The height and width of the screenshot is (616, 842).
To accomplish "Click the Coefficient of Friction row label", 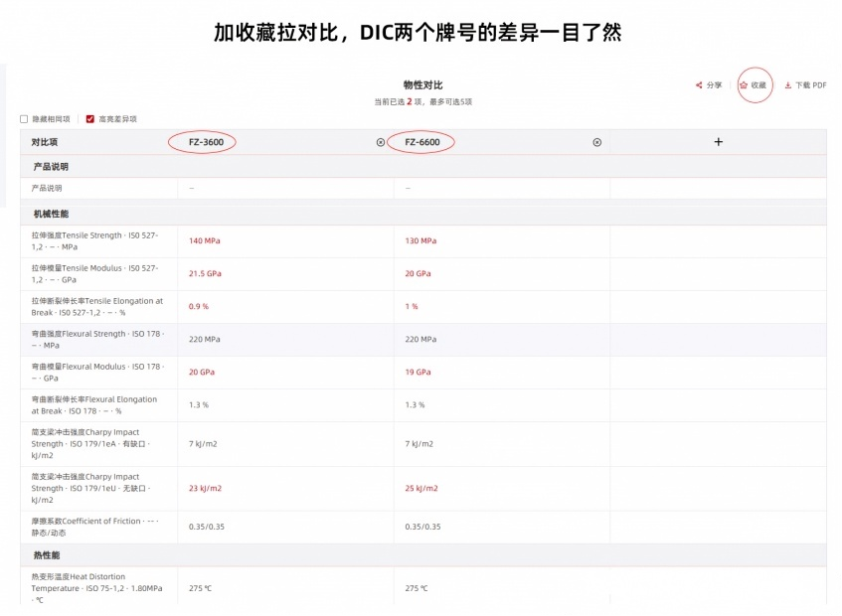I will pyautogui.click(x=94, y=527).
